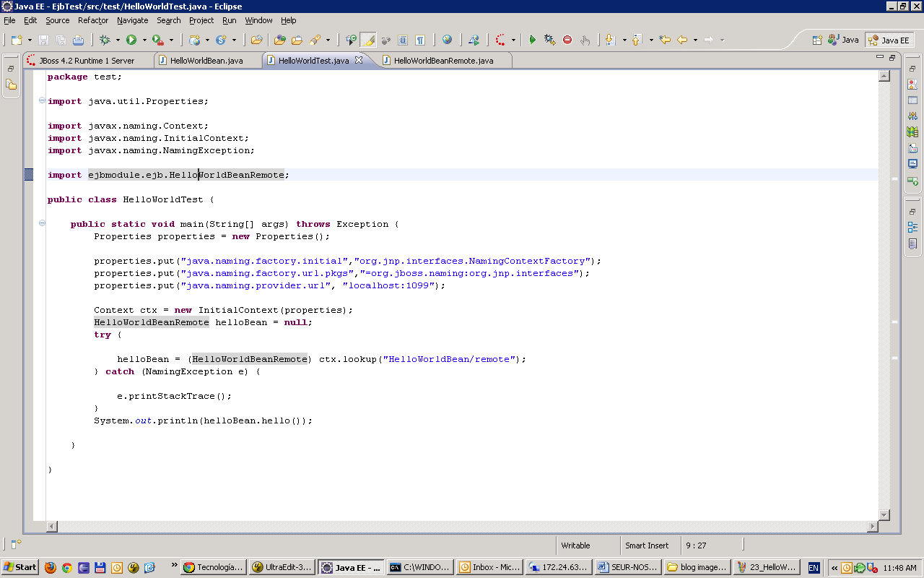This screenshot has height=578, width=924.
Task: Toggle Show Whitespace Characters icon
Action: tap(421, 40)
